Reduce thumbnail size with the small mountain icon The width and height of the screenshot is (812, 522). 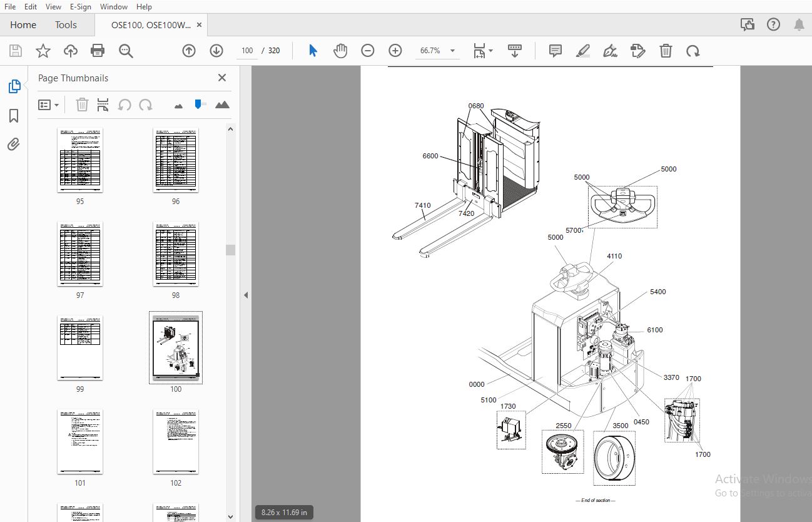pos(178,106)
